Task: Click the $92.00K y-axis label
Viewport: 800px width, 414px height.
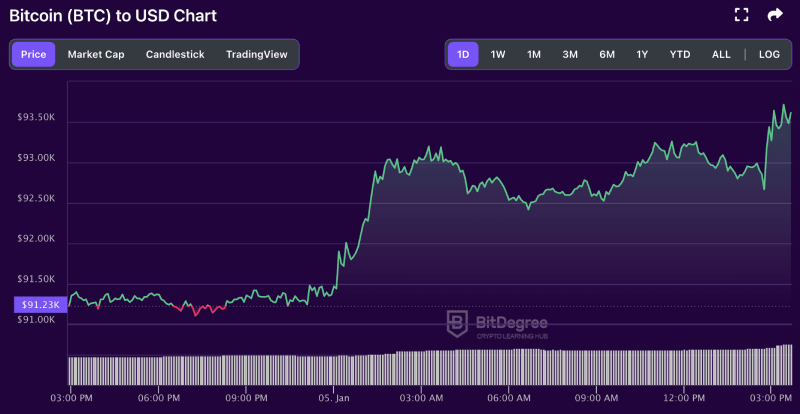Action: pos(36,238)
